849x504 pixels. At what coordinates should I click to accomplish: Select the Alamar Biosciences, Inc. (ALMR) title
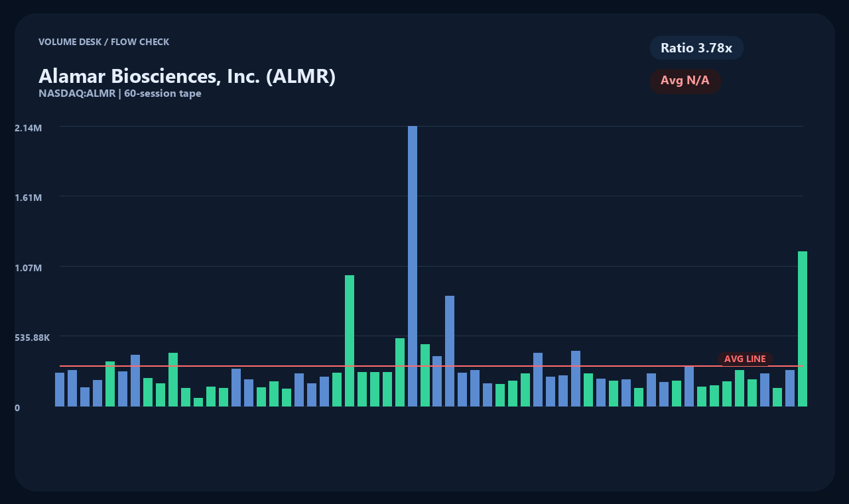coord(187,76)
